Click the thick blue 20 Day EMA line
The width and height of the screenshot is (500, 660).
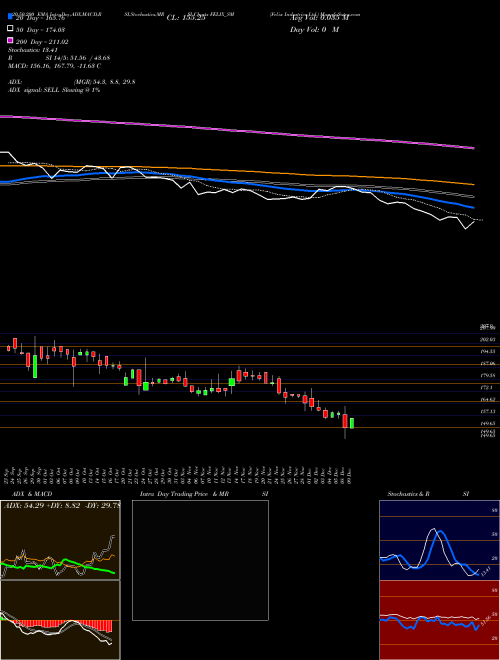click(236, 182)
